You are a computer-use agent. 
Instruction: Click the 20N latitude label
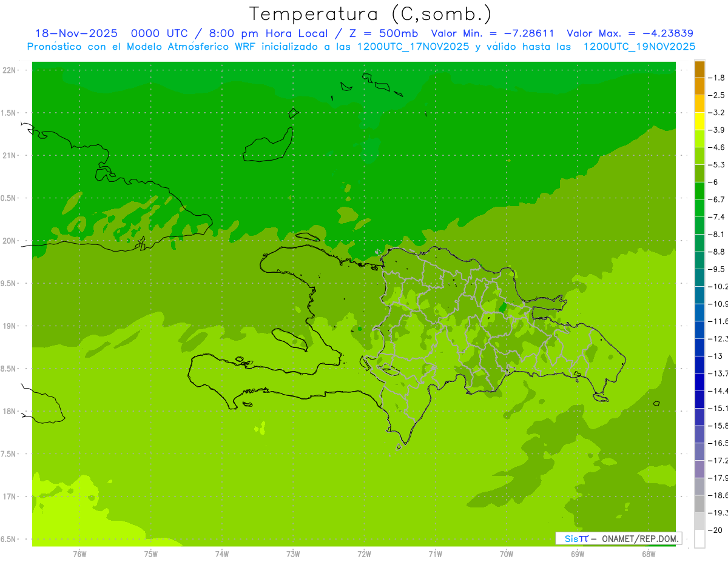pos(10,241)
